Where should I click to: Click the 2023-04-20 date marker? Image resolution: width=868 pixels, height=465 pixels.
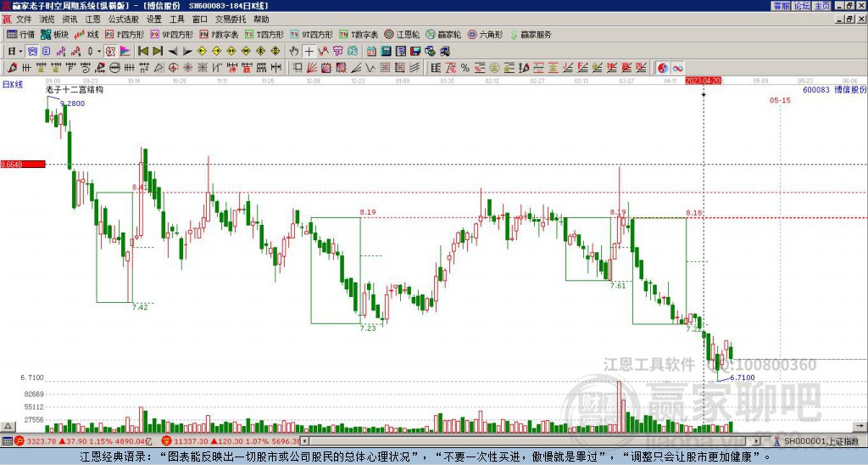coord(703,81)
